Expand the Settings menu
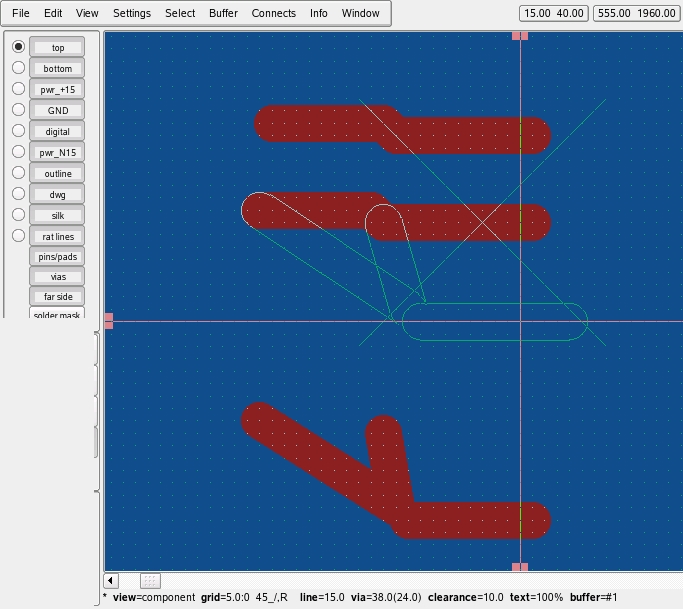Image resolution: width=683 pixels, height=609 pixels. (x=132, y=13)
